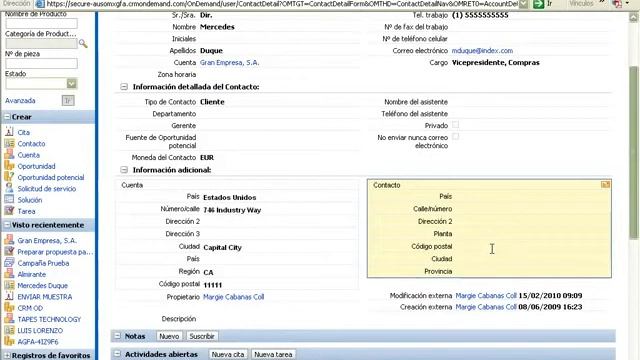The height and width of the screenshot is (360, 640).
Task: Open the Campaña Prueba recent link
Action: click(x=43, y=263)
